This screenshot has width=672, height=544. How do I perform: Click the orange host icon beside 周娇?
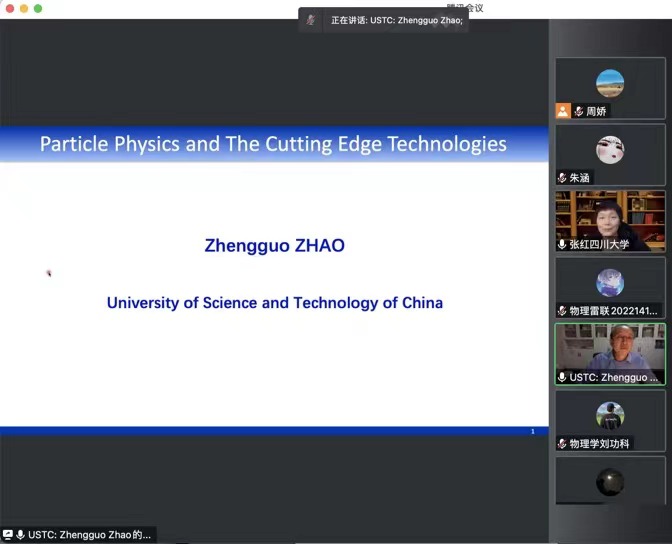563,111
